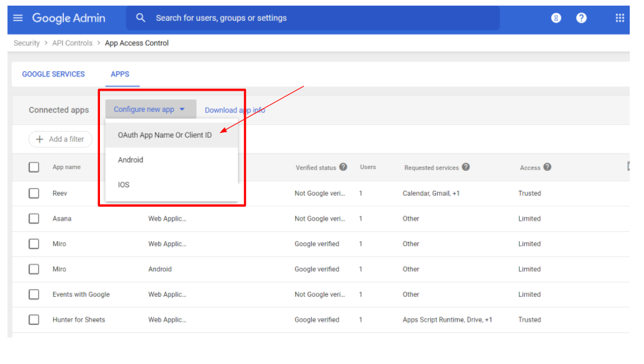
Task: Click the Requested services help icon
Action: [x=465, y=167]
